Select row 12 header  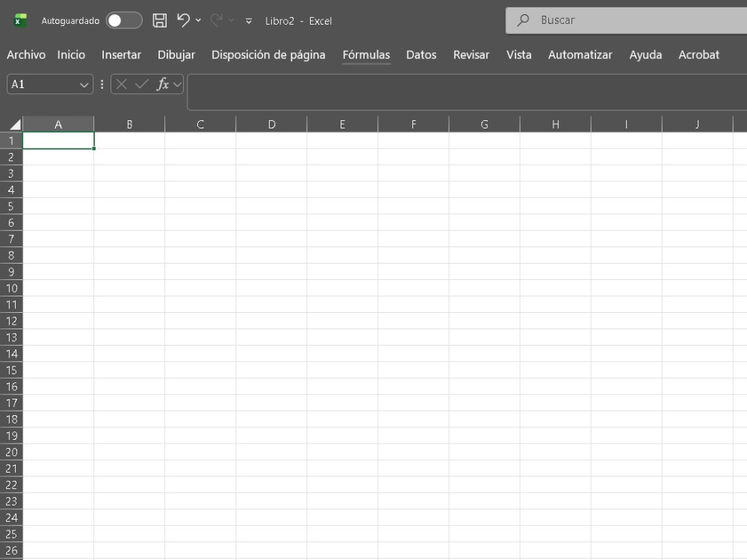tap(11, 321)
